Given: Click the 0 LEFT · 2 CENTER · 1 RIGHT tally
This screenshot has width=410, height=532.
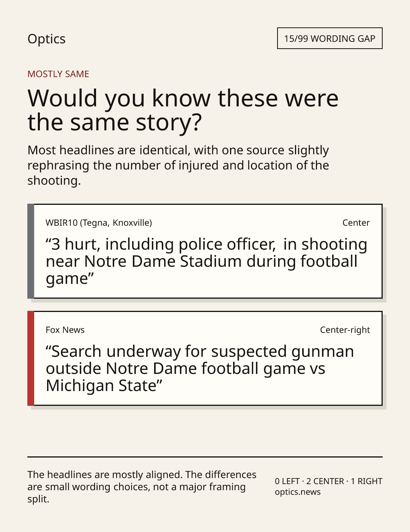Looking at the screenshot, I should (328, 481).
